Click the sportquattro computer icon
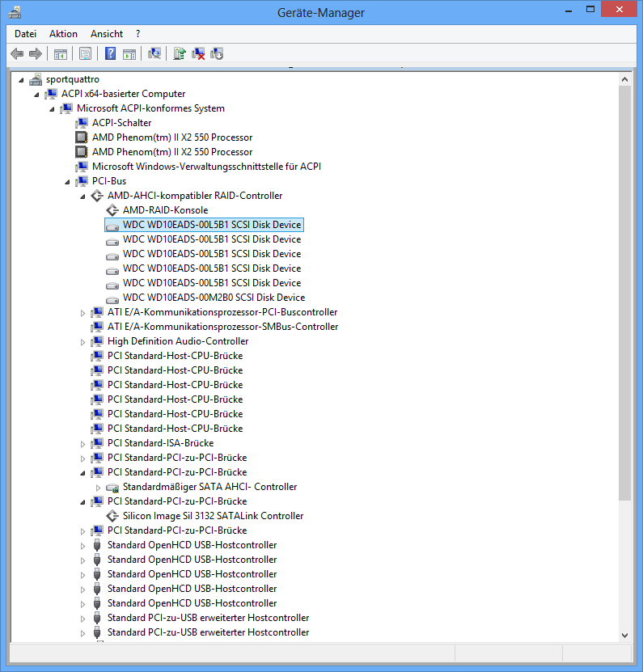The height and width of the screenshot is (672, 643). (36, 79)
